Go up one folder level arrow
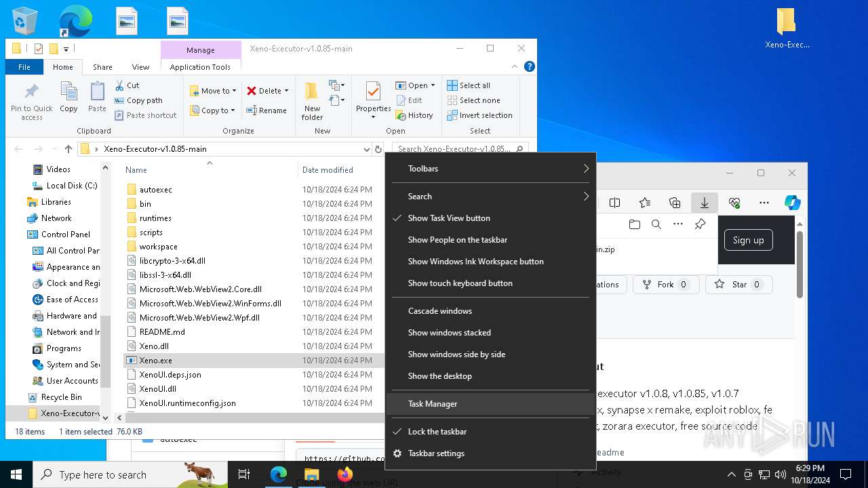The image size is (868, 488). [68, 149]
